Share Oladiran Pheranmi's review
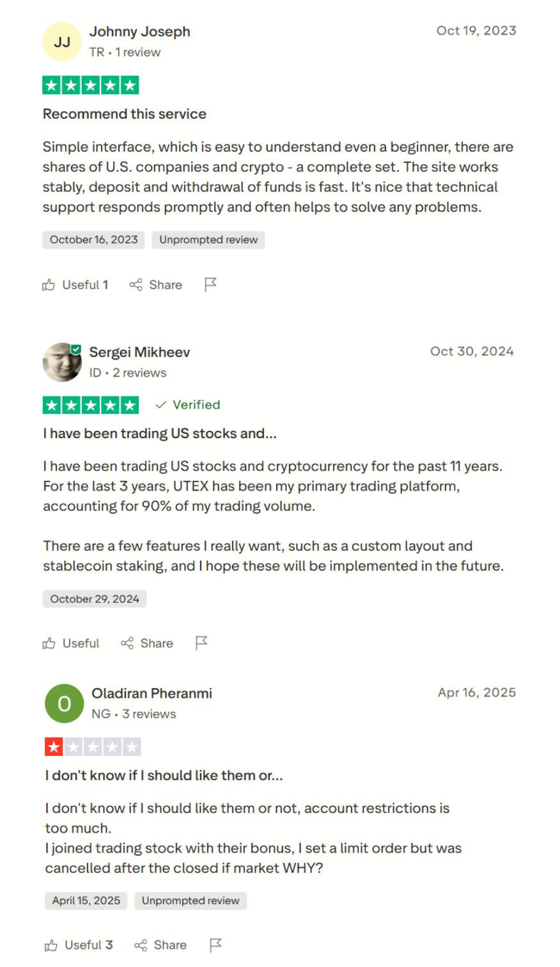560x967 pixels. point(160,945)
